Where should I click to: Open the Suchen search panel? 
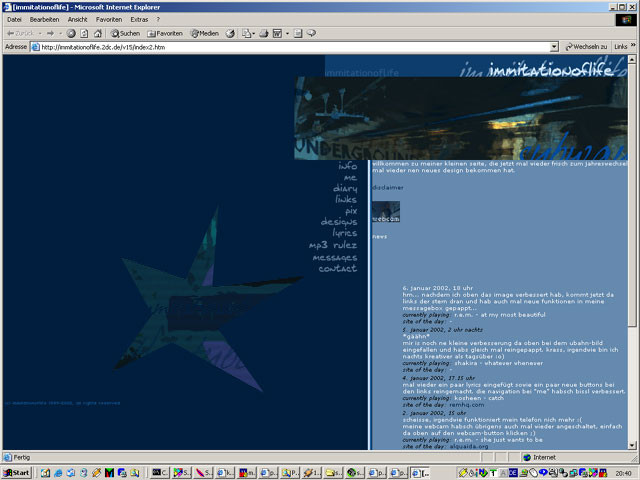[x=125, y=33]
